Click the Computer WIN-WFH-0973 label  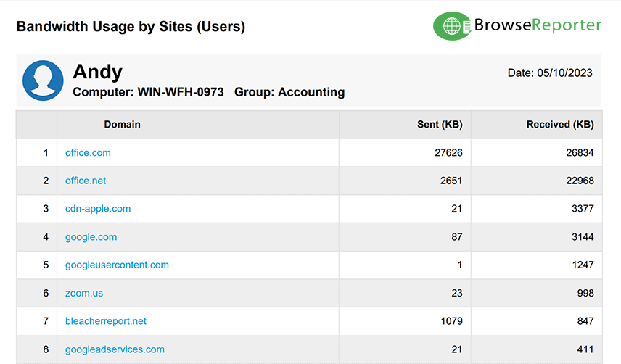148,93
